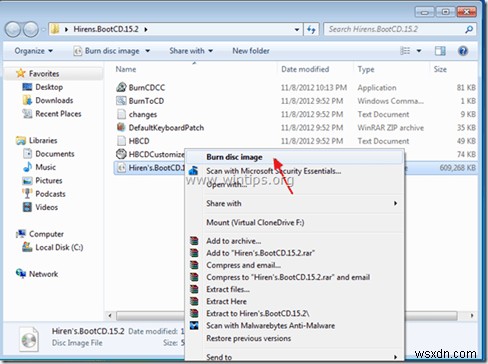This screenshot has width=488, height=364.
Task: Click the BurnCDCC application icon
Action: point(121,87)
